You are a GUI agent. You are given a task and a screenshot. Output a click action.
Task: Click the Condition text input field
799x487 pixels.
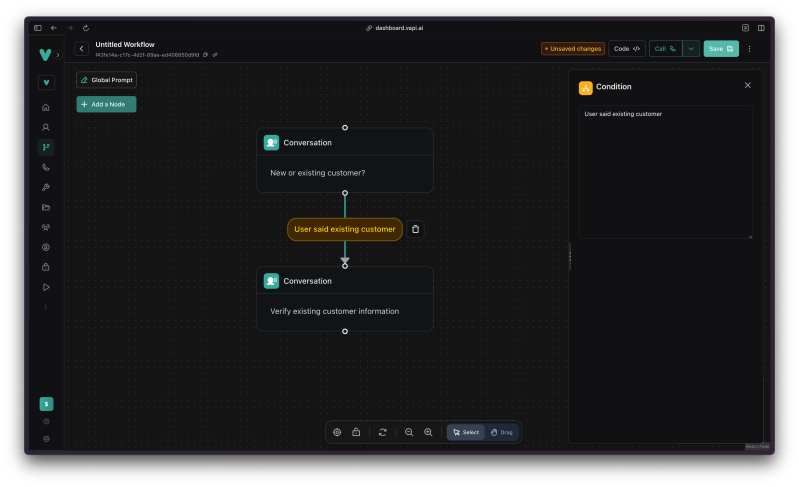pos(665,172)
